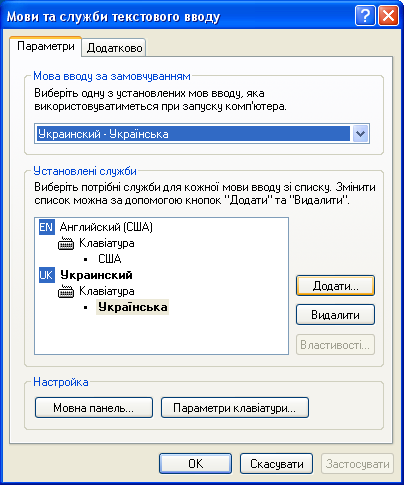Viewport: 404px width, 485px height.
Task: Select the Параметри tab
Action: click(x=46, y=46)
